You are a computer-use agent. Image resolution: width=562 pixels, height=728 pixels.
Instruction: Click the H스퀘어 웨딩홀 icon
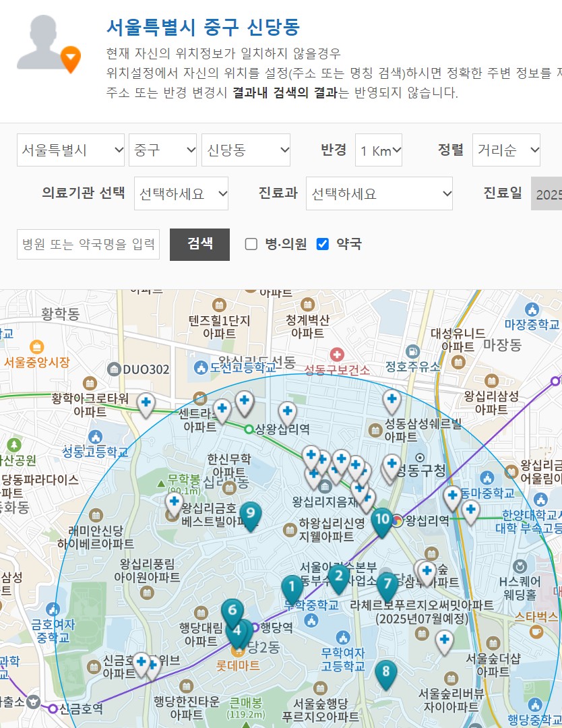520,566
